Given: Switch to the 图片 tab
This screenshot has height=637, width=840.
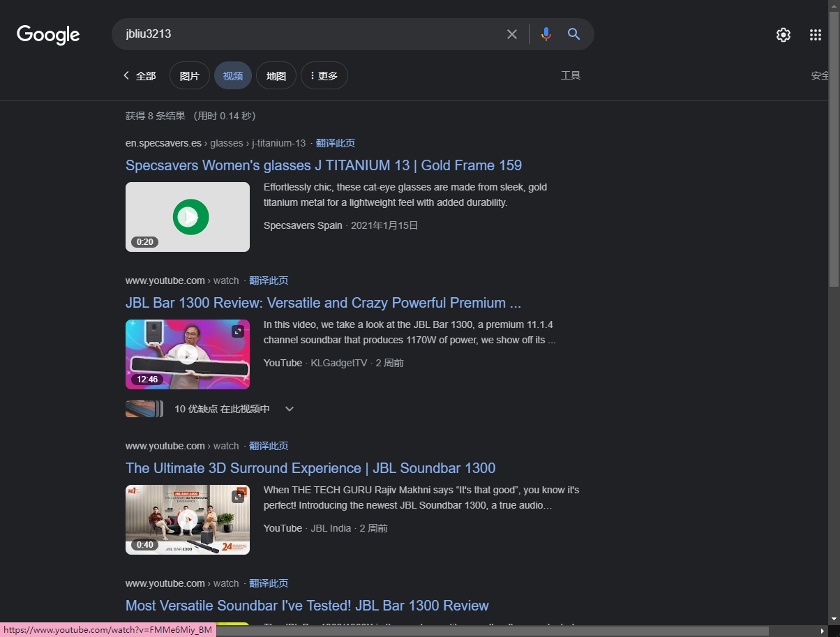Looking at the screenshot, I should point(190,76).
